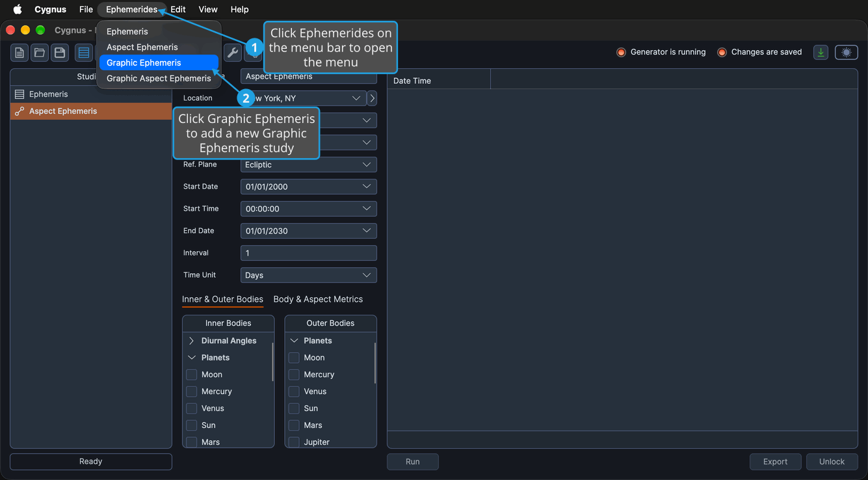
Task: Click the Export button
Action: tap(775, 462)
